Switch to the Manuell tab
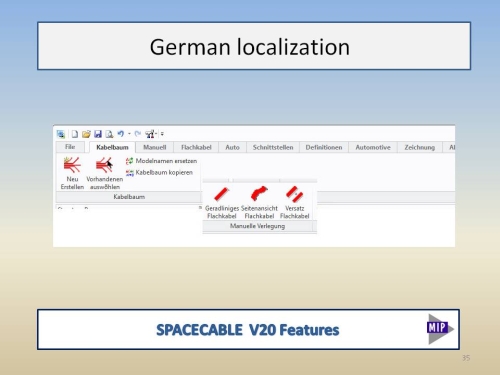This screenshot has width=500, height=375. (155, 147)
